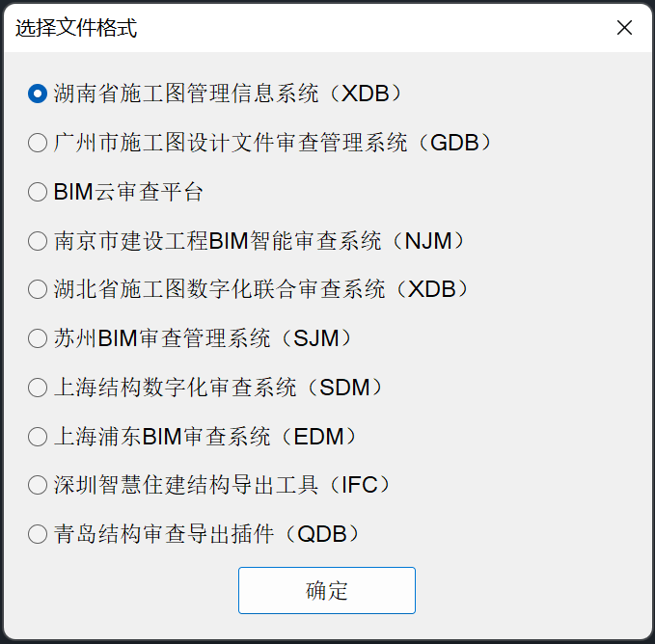Click the 确定 button to confirm
The height and width of the screenshot is (644, 655).
coord(327,591)
